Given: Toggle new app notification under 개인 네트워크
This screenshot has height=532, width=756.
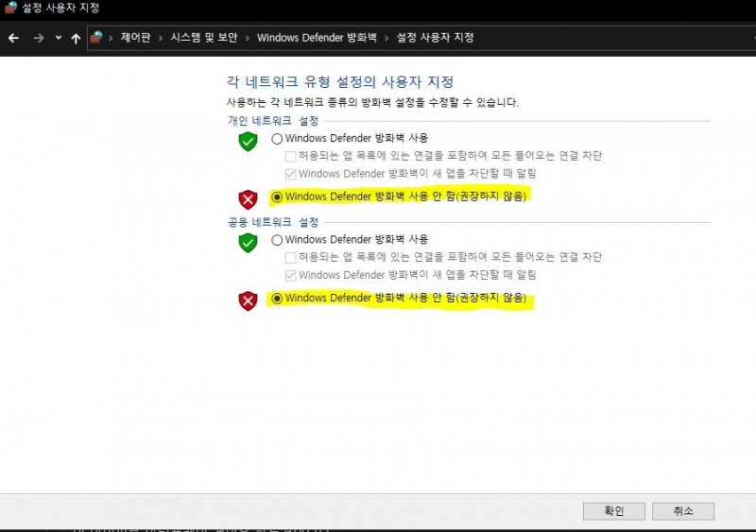Looking at the screenshot, I should [290, 174].
